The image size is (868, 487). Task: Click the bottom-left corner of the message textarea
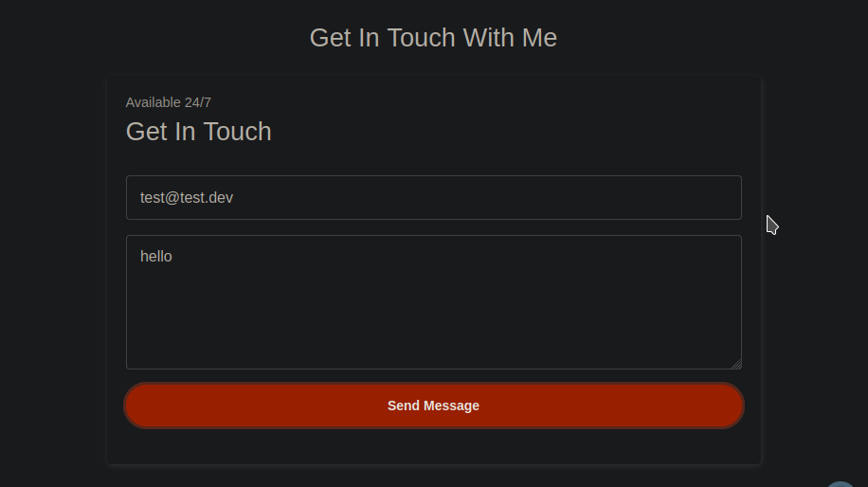pos(129,367)
